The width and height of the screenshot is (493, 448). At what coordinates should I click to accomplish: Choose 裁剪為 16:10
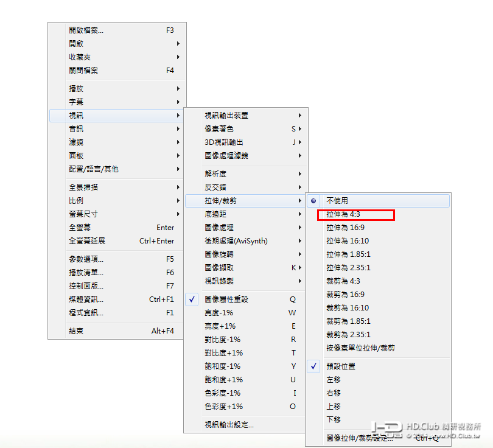pyautogui.click(x=378, y=308)
